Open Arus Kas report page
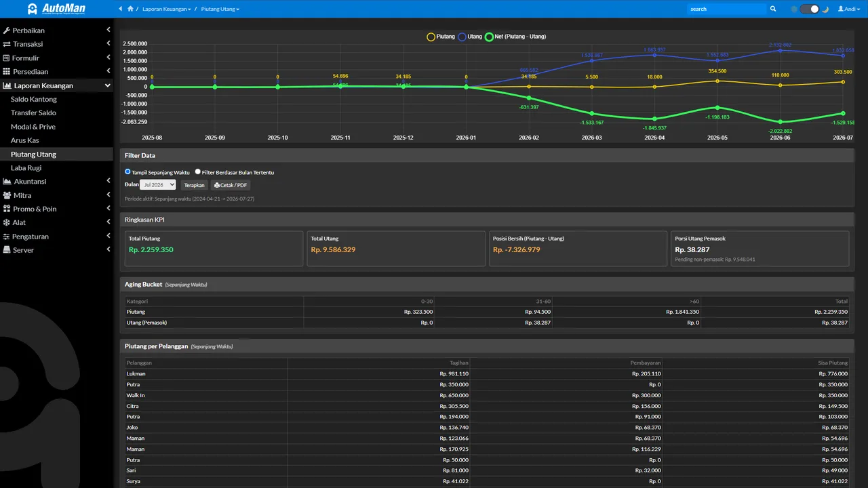 tap(25, 140)
